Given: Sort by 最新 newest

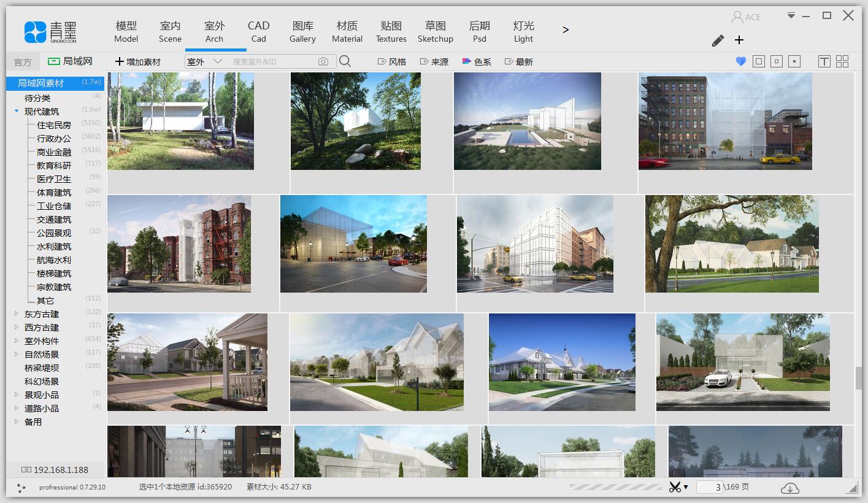Looking at the screenshot, I should [519, 62].
